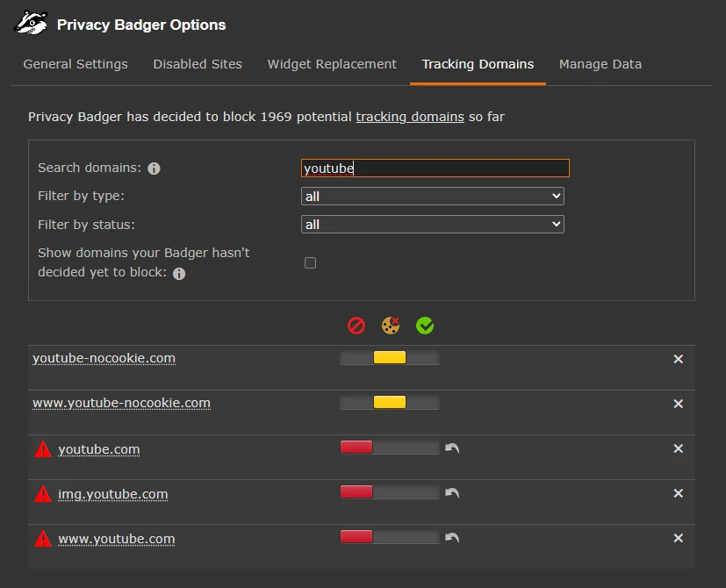Click the cookie-block legend icon
The image size is (726, 588).
[x=391, y=326]
